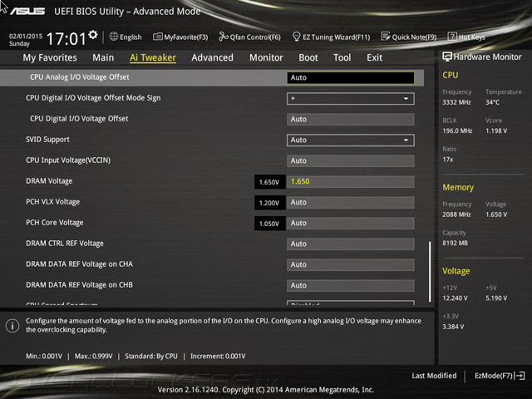This screenshot has height=399, width=532.
Task: Click CPU Digital I/O Voltage Offset field
Action: (351, 120)
